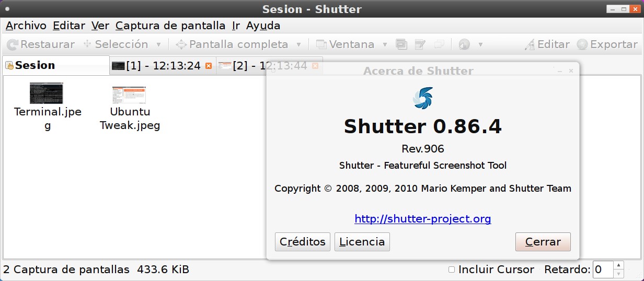Click the Exportar toolbar button
This screenshot has height=281, width=644.
click(x=607, y=44)
